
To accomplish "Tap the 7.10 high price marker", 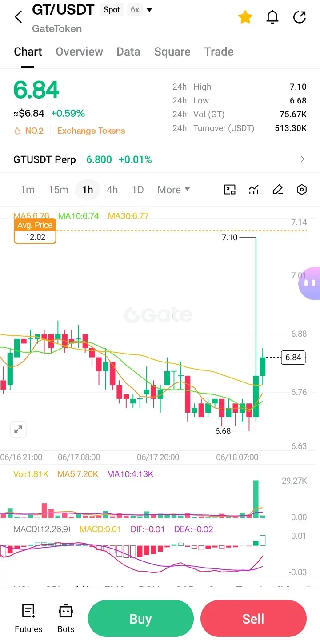I will (x=230, y=238).
